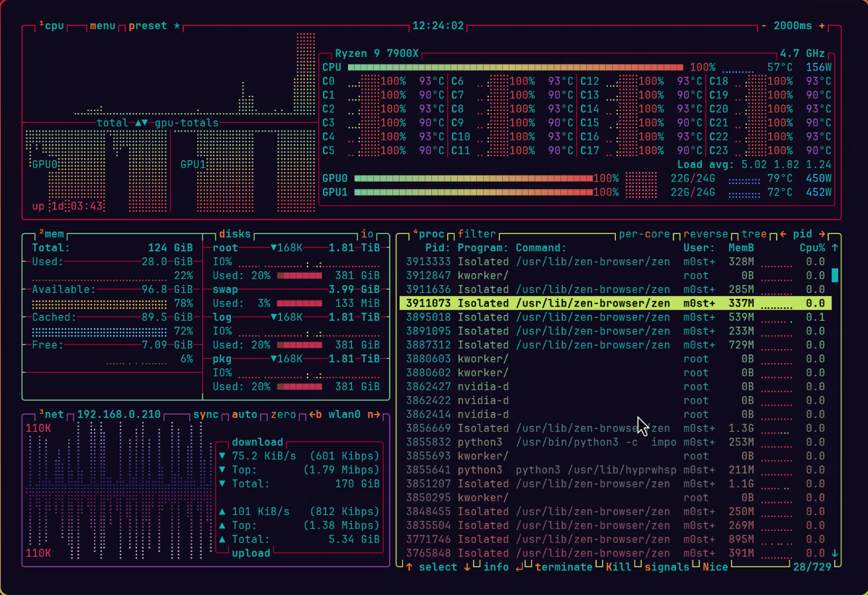
Task: Show info for selected process
Action: pyautogui.click(x=496, y=567)
